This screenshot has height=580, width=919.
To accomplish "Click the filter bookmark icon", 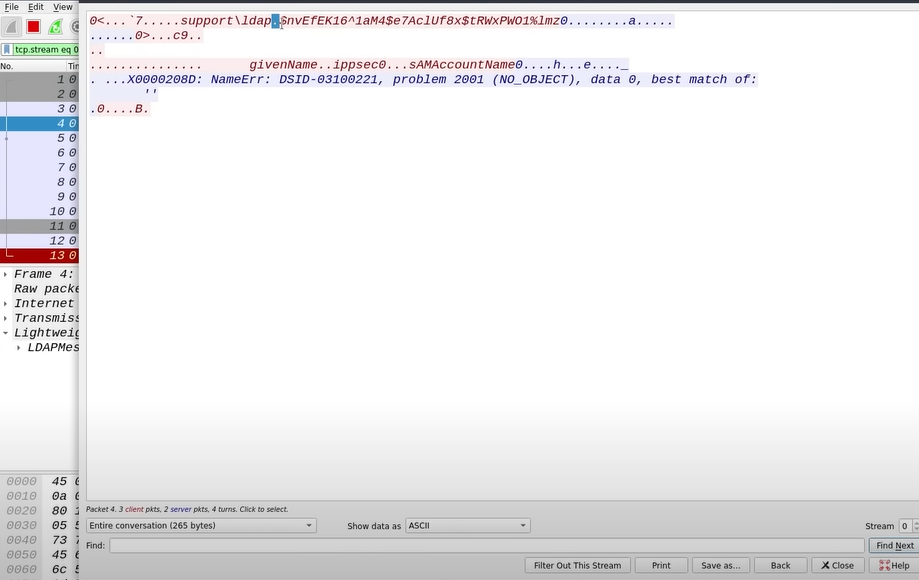I will [7, 49].
